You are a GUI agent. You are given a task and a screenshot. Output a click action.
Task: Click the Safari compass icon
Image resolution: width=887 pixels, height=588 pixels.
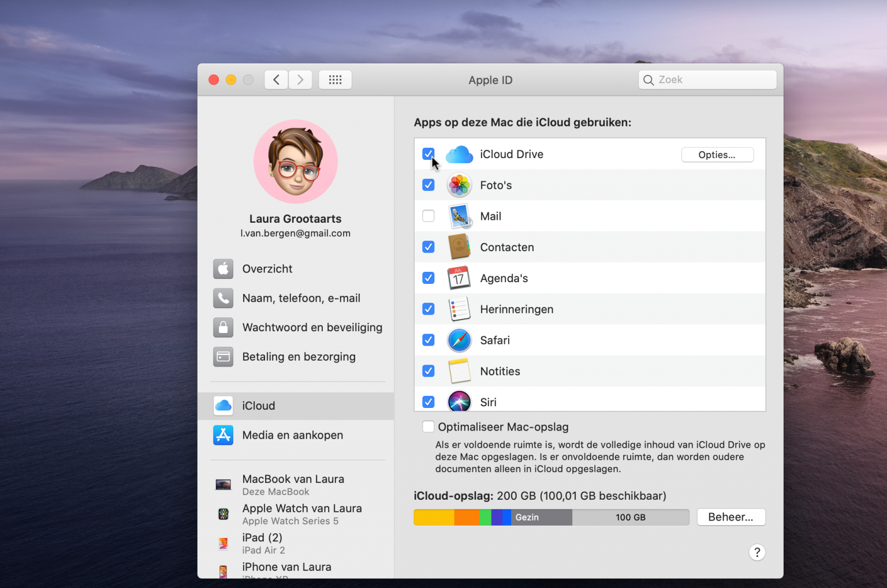(459, 340)
